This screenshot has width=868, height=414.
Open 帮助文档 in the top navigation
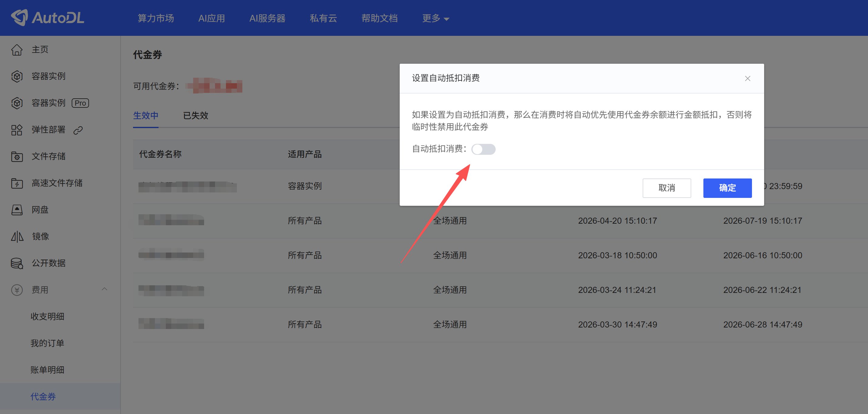pos(379,18)
